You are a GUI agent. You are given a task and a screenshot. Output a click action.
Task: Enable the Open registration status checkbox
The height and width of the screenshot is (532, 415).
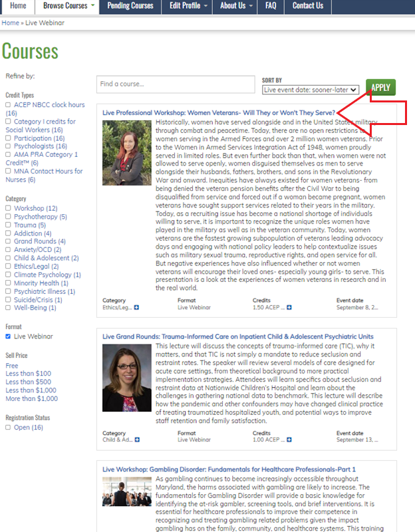pyautogui.click(x=8, y=428)
